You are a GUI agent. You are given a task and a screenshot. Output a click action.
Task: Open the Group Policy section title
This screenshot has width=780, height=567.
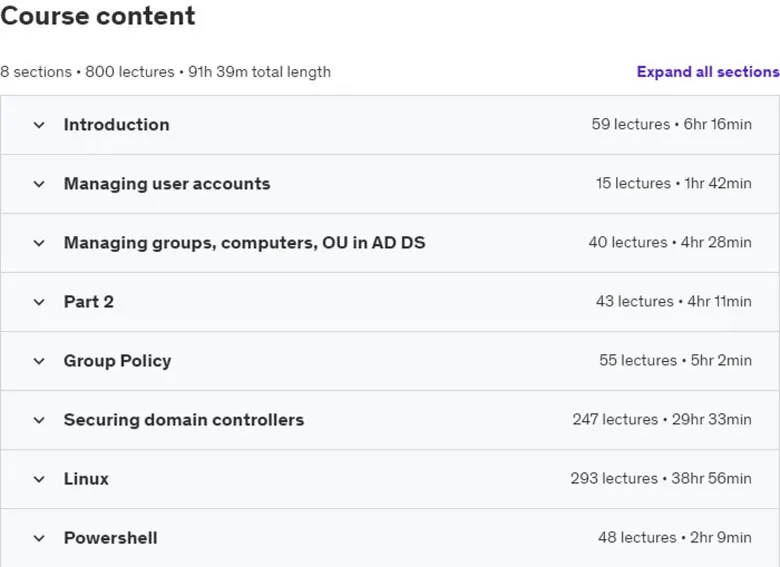[117, 361]
